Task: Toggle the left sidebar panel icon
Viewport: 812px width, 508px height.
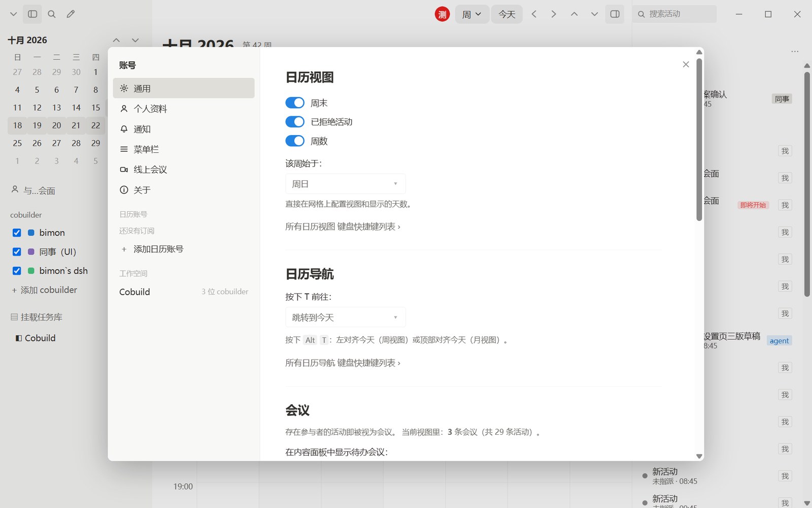Action: pyautogui.click(x=32, y=14)
